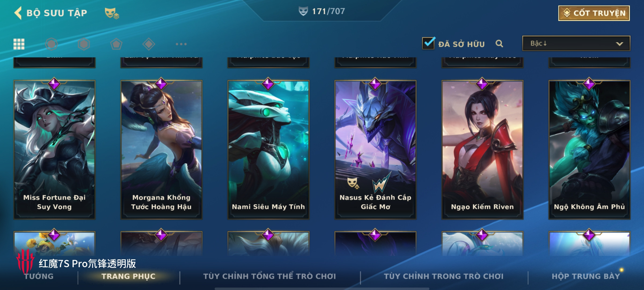Select Miss Fortune Đại Suy Vong skin card
Viewport: 644px width, 290px height.
[54, 150]
